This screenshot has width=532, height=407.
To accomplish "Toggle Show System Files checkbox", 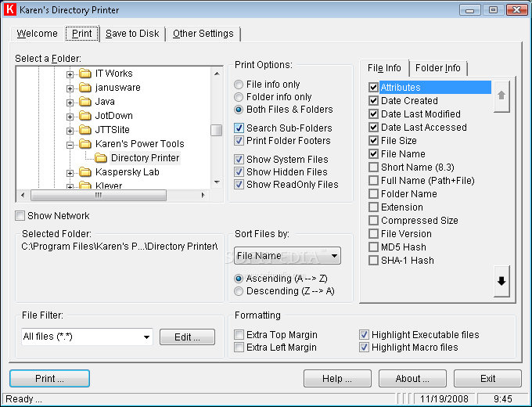I will [239, 159].
